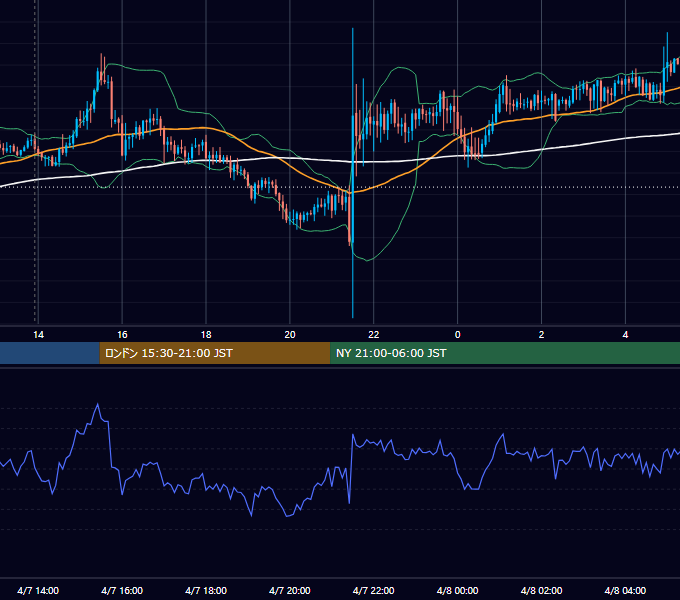Screen dimensions: 680x600
Task: Click the oscillator peak near 4/7 15:30
Action: click(98, 404)
